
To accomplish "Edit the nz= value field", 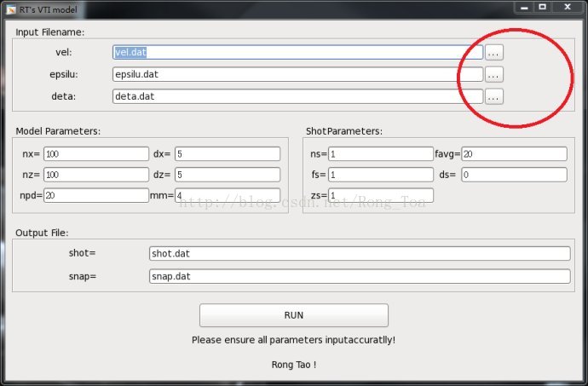I will point(96,175).
